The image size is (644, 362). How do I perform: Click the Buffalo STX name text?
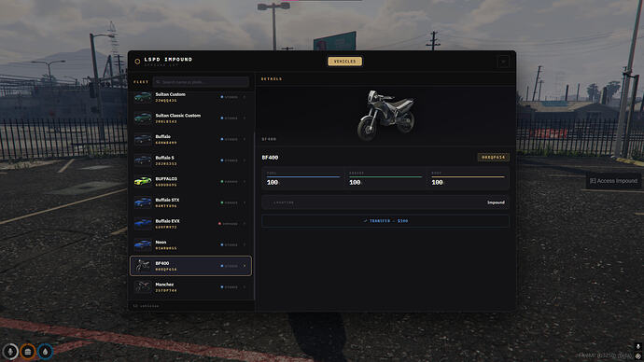tap(167, 200)
